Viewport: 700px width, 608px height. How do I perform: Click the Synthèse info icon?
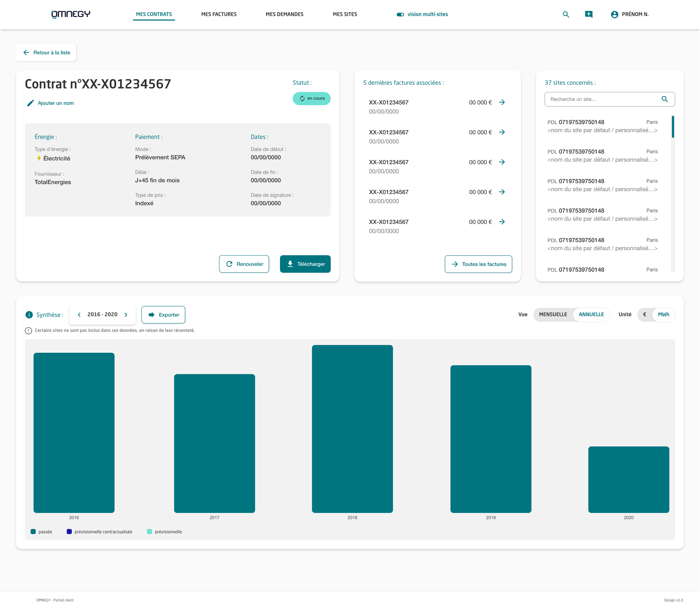pos(29,315)
